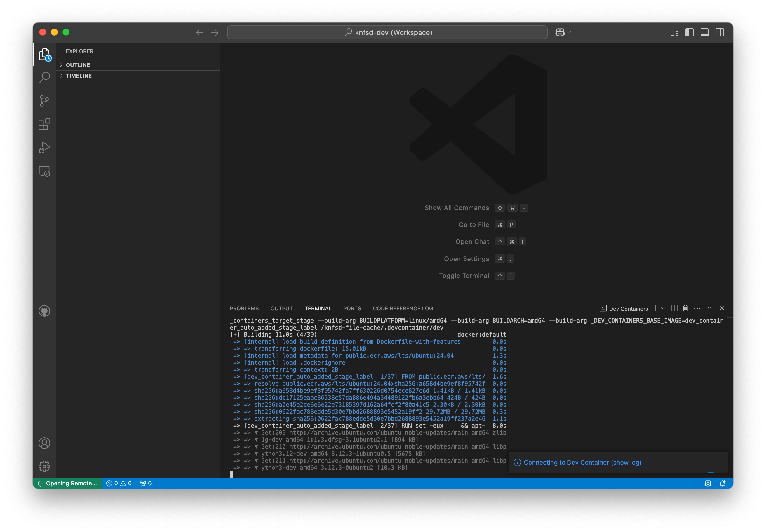Toggle the secondary side bar
Screen dimensions: 766x532
720,32
